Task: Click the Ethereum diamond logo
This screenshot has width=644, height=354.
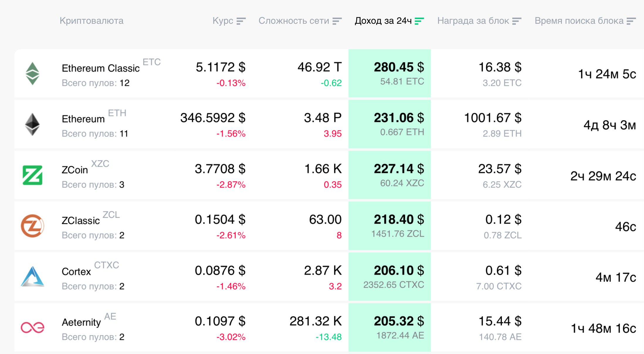Action: click(x=32, y=124)
